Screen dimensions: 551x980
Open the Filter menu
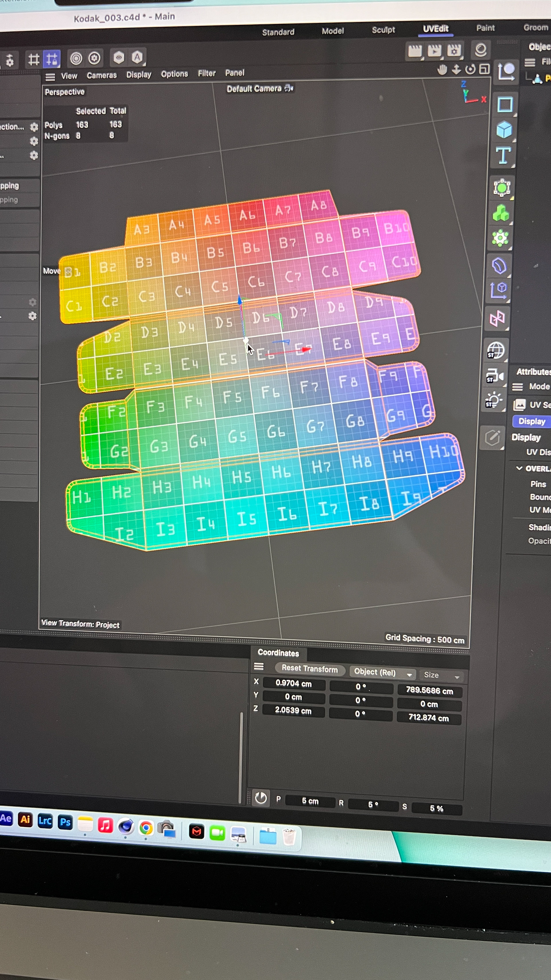[x=207, y=73]
